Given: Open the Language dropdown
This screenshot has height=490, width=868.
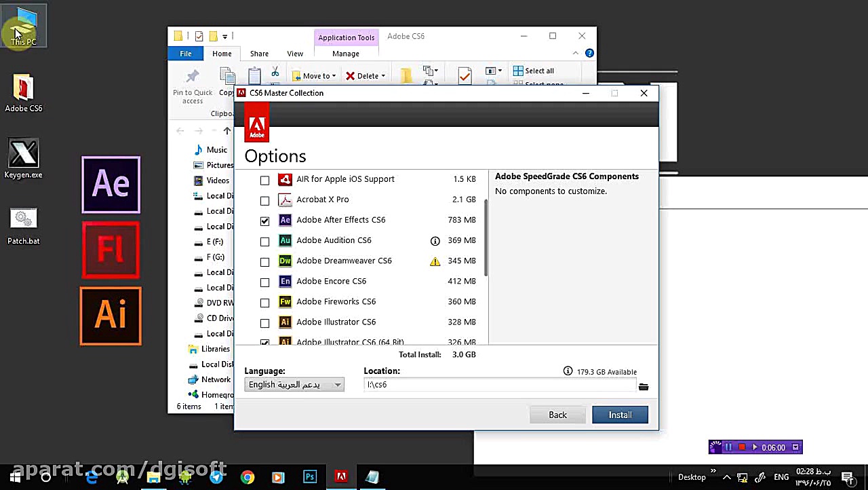Looking at the screenshot, I should tap(294, 385).
